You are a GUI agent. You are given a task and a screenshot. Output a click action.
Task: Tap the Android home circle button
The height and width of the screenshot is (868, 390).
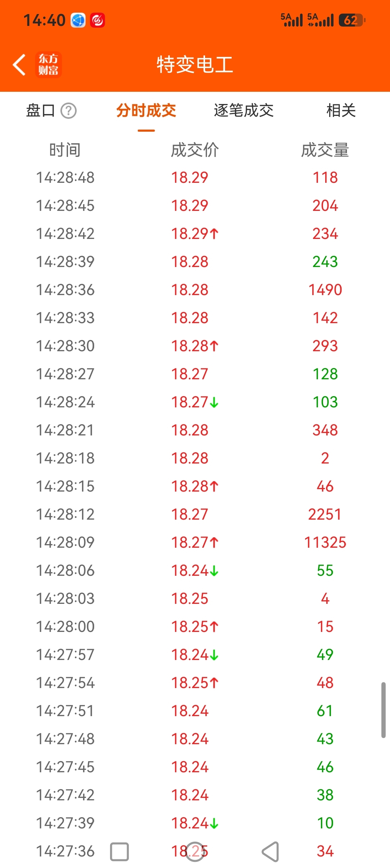tap(195, 852)
